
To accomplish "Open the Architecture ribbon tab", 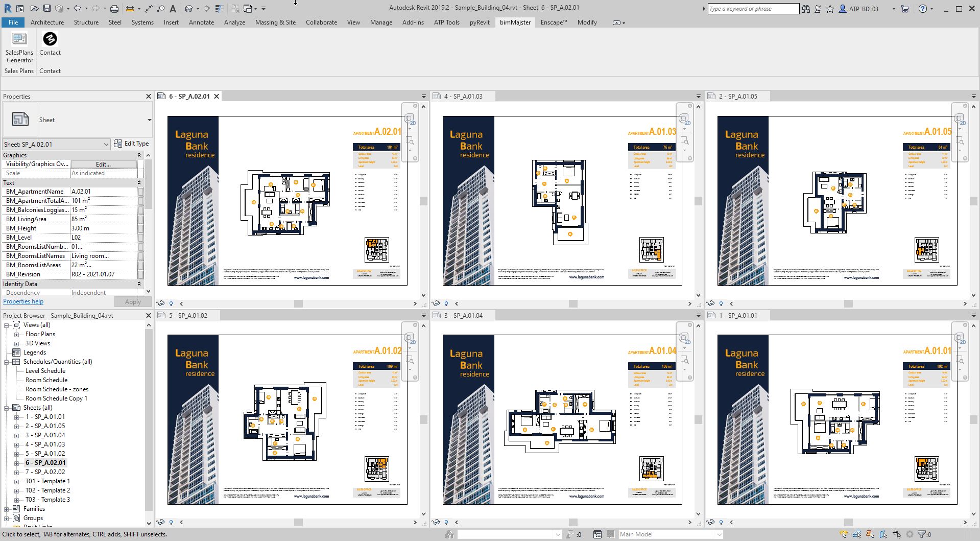I will 47,22.
